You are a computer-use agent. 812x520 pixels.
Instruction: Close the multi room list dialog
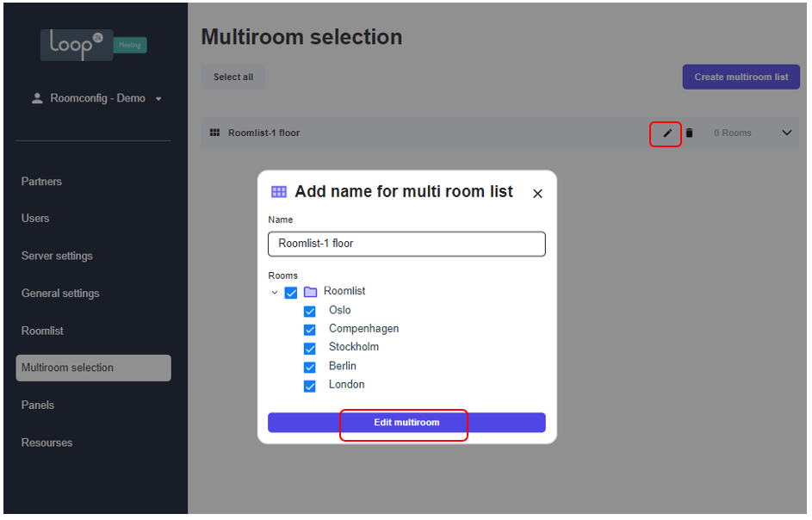537,194
